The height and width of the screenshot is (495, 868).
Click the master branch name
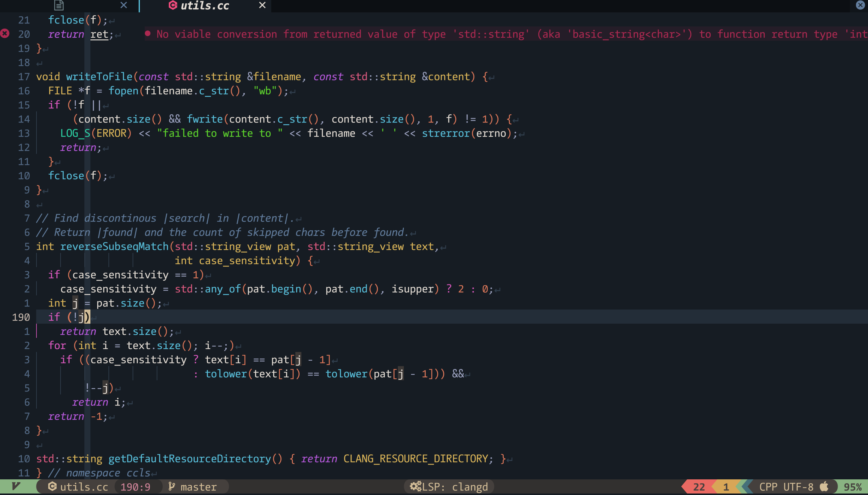coord(198,487)
